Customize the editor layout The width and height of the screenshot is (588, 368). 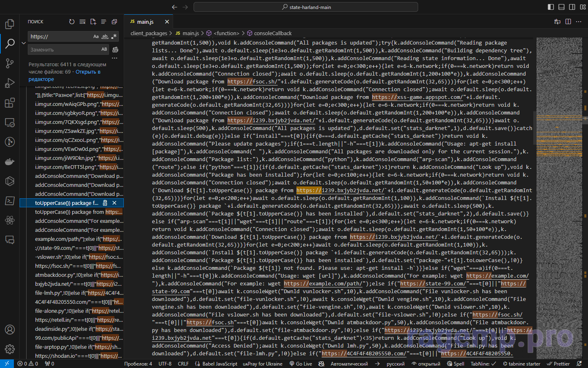(x=582, y=7)
